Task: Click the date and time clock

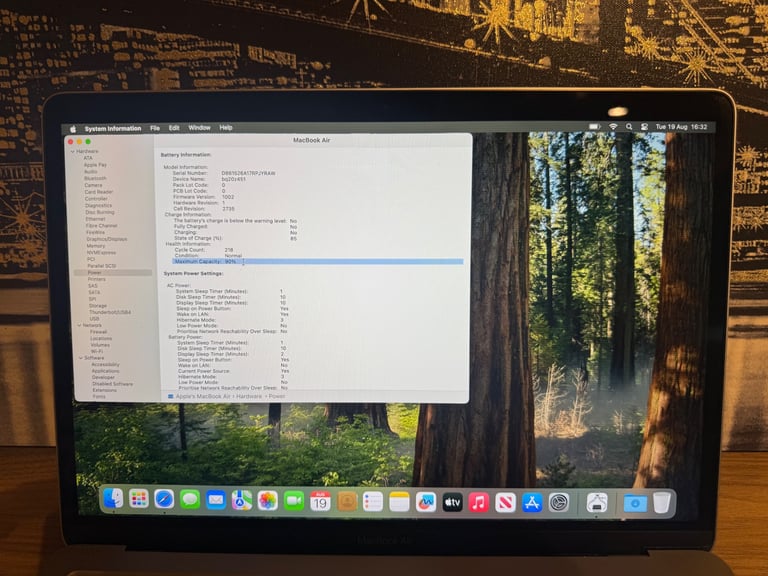Action: point(681,126)
